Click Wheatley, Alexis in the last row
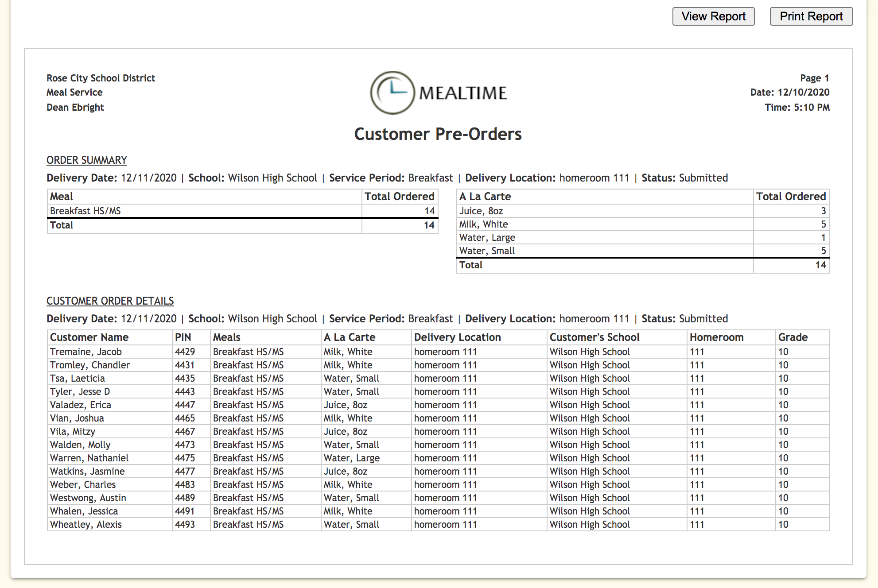This screenshot has height=588, width=878. [x=86, y=525]
